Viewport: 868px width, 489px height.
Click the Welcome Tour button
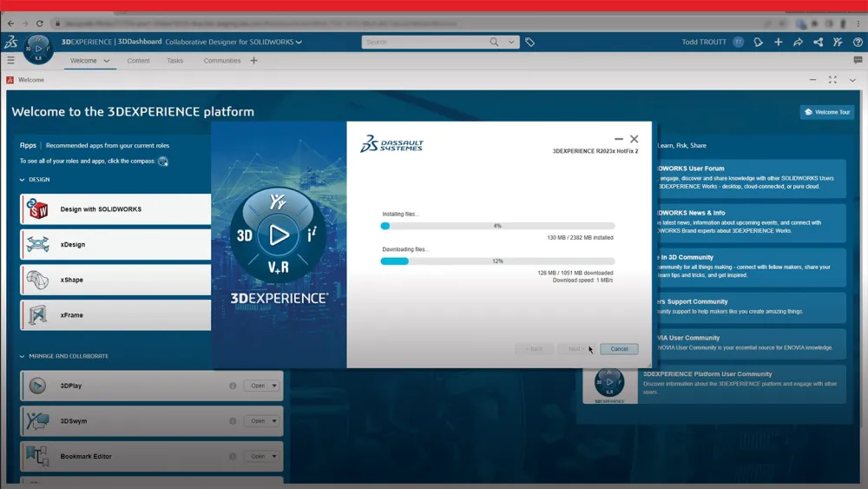click(x=827, y=112)
